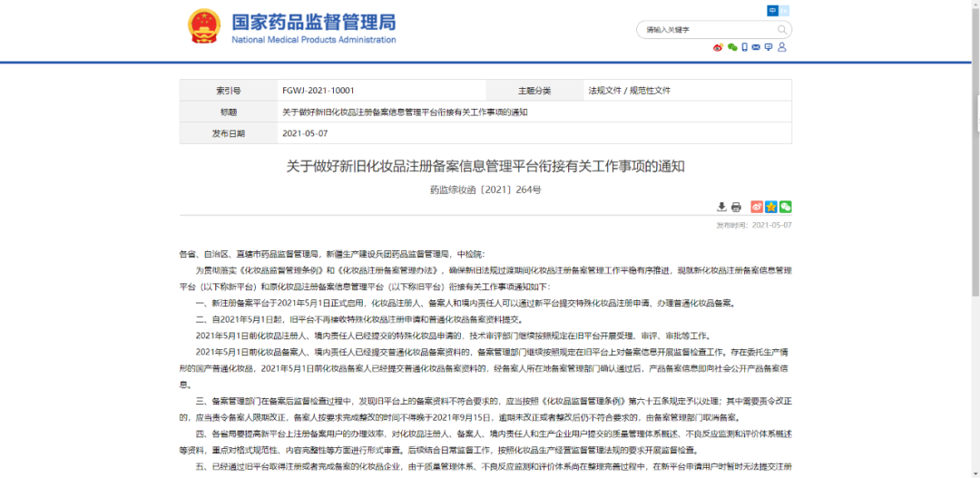
Task: Click the monitor-shaped icon in the header
Action: click(769, 47)
